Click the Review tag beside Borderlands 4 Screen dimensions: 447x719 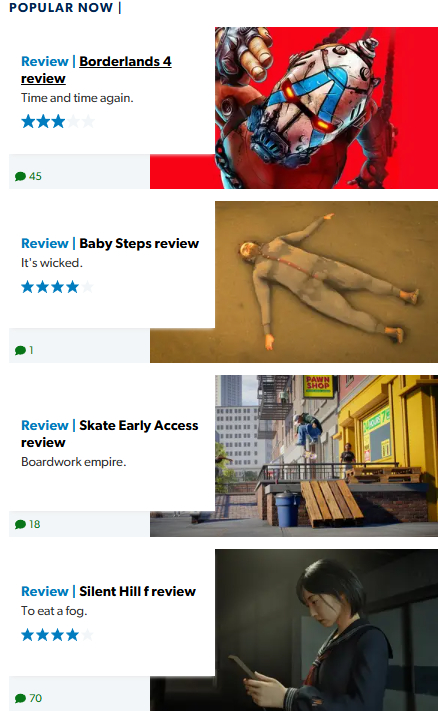[44, 61]
